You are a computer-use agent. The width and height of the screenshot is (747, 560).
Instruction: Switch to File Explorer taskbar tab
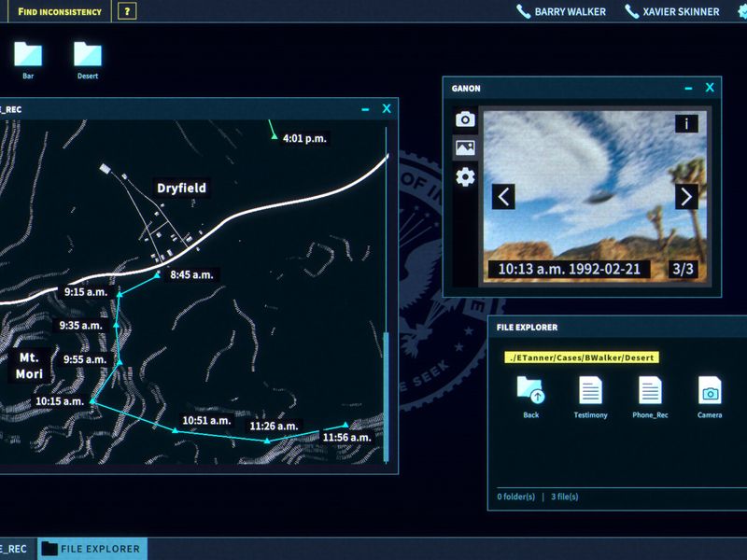click(x=92, y=549)
